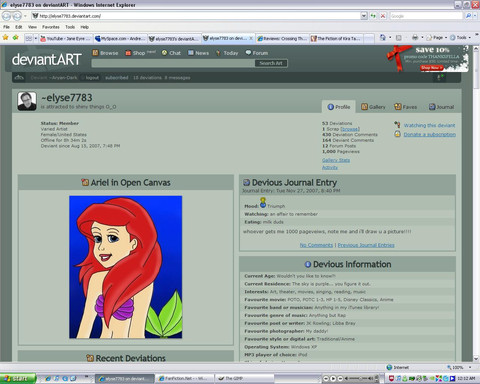Click the Devious Journal Entry header icon

click(x=246, y=182)
